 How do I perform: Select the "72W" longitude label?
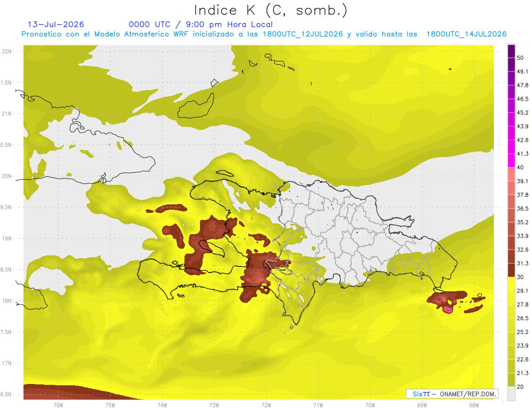point(266,405)
